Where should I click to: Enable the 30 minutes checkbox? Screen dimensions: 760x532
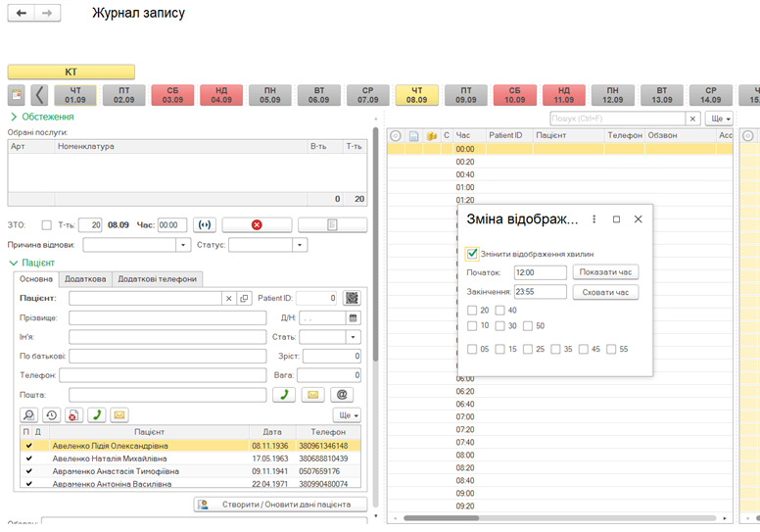500,325
